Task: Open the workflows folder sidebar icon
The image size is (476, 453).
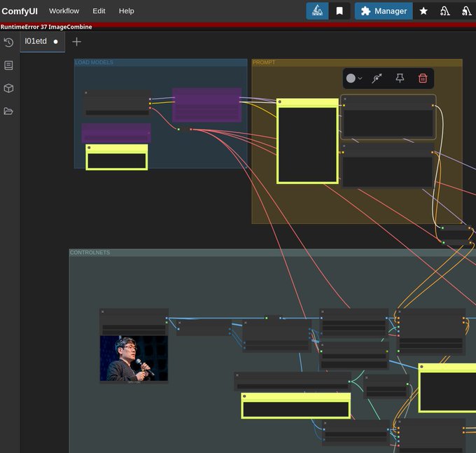Action: pos(8,111)
